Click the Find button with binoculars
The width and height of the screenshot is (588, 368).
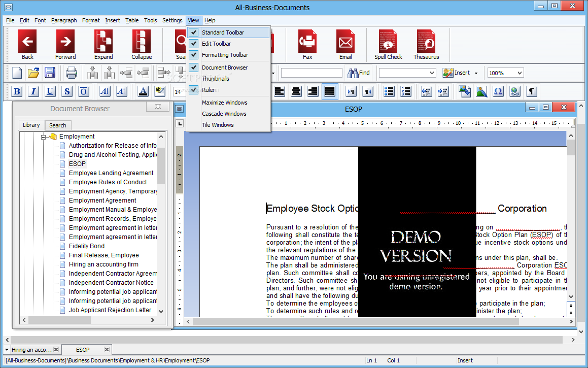pos(359,73)
